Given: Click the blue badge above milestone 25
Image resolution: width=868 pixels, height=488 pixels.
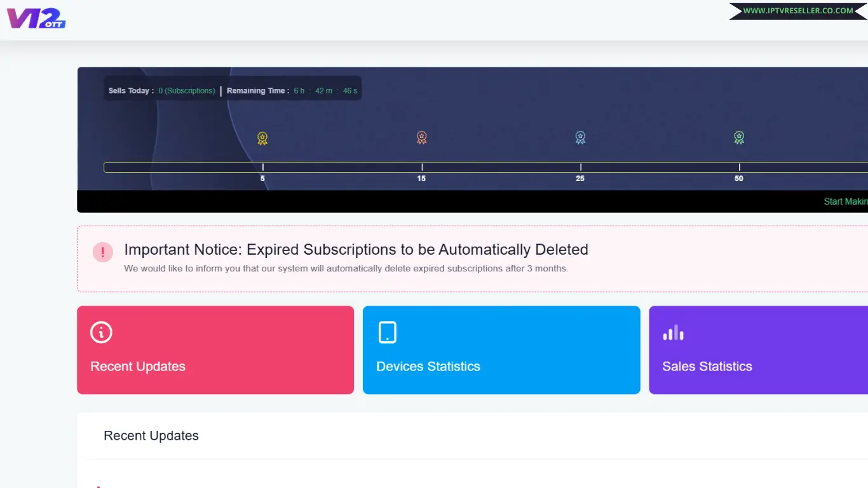Looking at the screenshot, I should click(580, 137).
